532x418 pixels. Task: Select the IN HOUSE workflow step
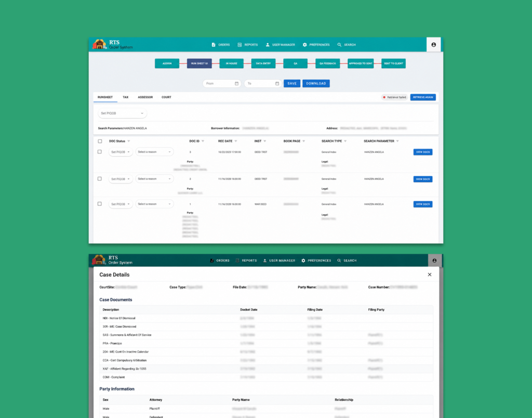tap(231, 63)
